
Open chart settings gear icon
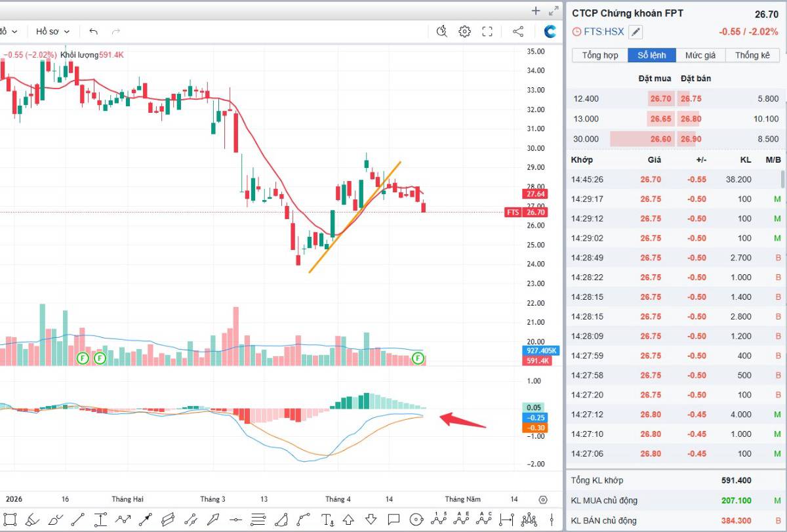pyautogui.click(x=465, y=31)
